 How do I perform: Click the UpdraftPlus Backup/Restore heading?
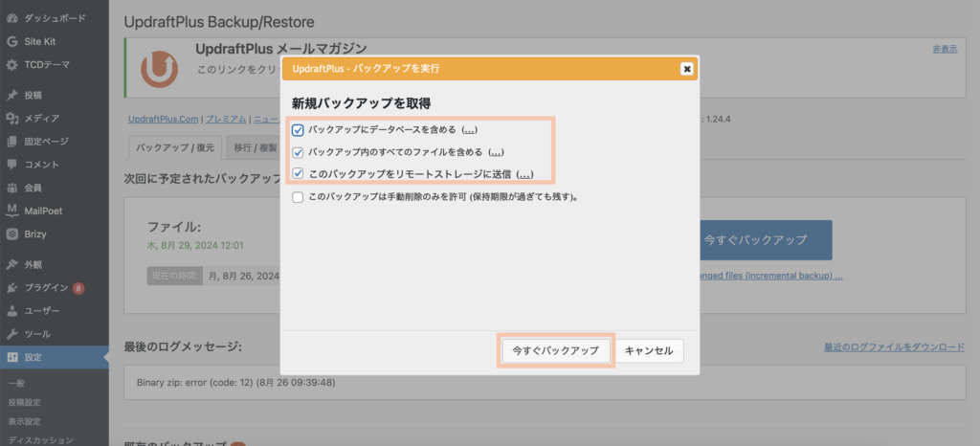point(219,22)
